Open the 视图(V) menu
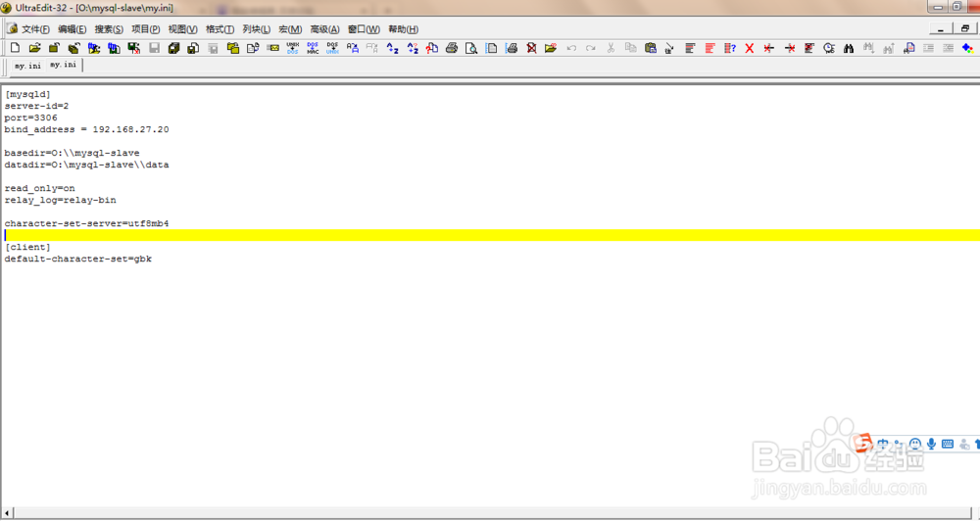 tap(182, 29)
